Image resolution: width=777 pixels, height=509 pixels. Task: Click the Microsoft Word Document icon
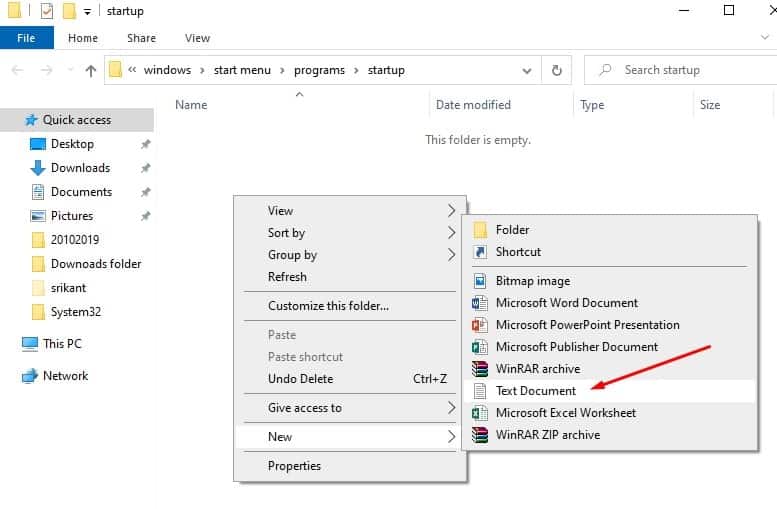tap(478, 303)
